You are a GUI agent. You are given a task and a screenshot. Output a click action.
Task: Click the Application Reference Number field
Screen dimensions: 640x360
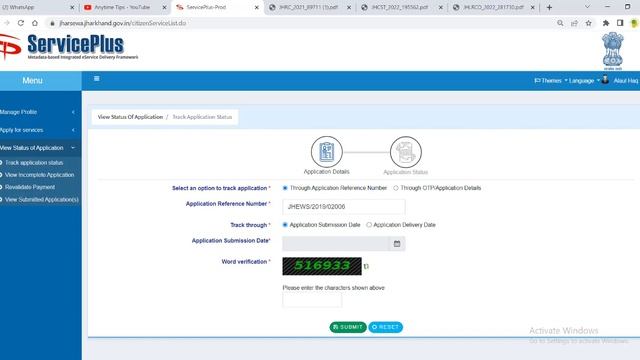click(x=344, y=207)
